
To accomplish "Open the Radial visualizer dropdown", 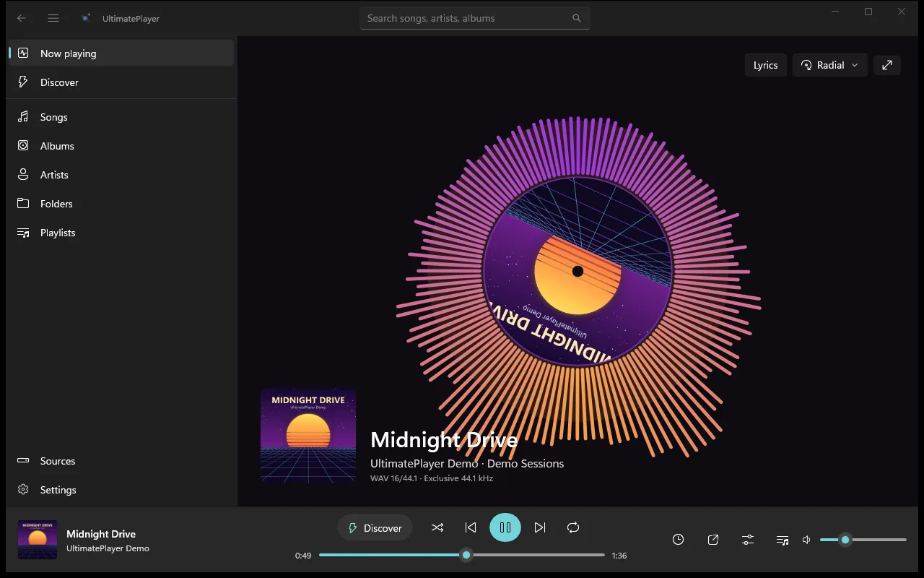I will pyautogui.click(x=830, y=65).
